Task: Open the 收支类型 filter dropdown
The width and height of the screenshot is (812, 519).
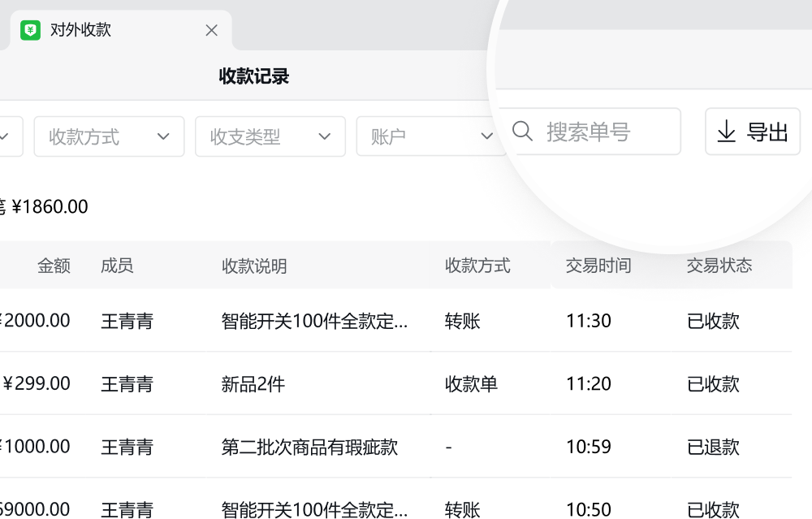Action: pos(270,136)
